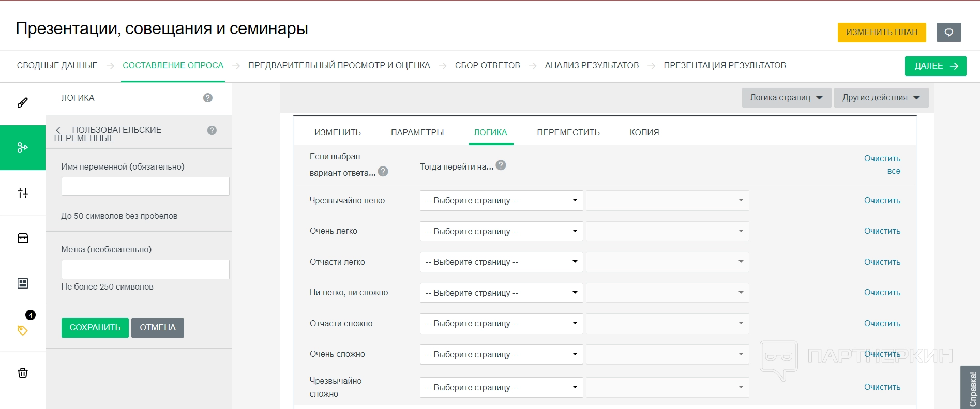Go back using the arrow before ПОЛЬЗОВАТЕЛЬСКИЕ ПЕРЕМЕННЫЕ
The width and height of the screenshot is (980, 409).
[x=58, y=130]
